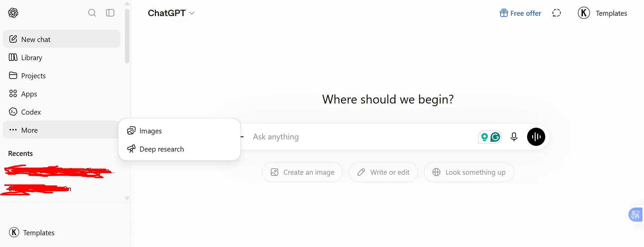Click the ChatGPT logo icon in the sidebar
Screen dimensions: 644x247
click(13, 13)
